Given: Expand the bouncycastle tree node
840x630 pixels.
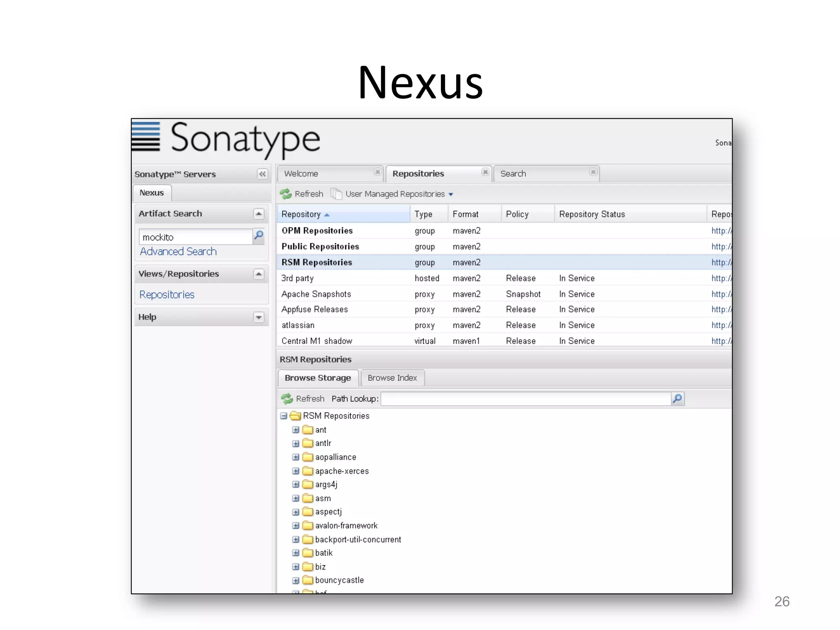Looking at the screenshot, I should coord(296,580).
